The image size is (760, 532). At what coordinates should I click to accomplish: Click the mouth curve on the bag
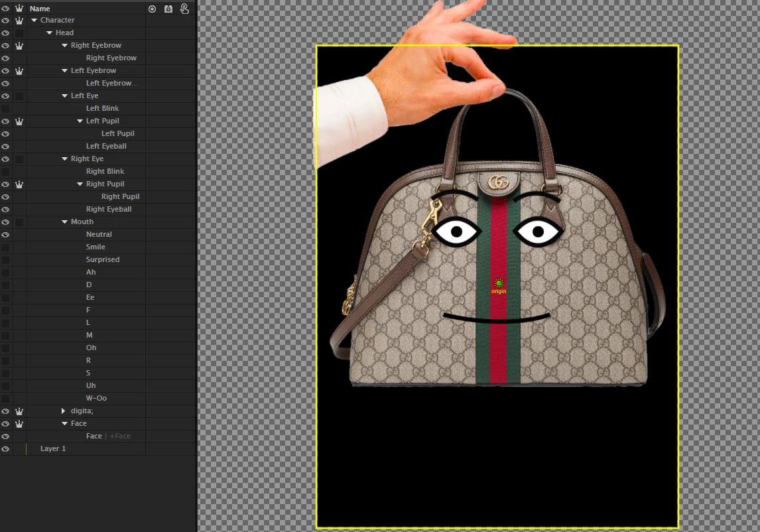pyautogui.click(x=496, y=318)
